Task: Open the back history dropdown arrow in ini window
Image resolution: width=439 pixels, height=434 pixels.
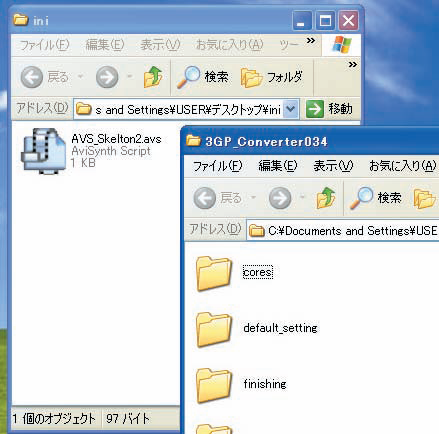Action: point(80,77)
